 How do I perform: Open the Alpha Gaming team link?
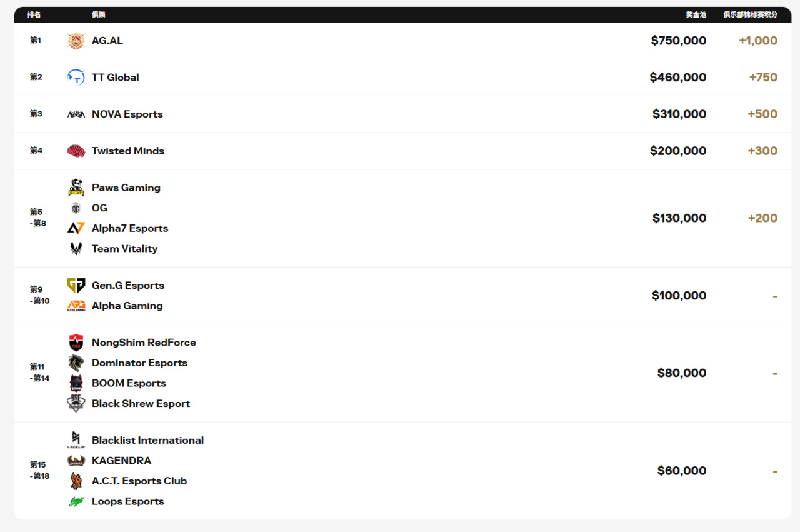[x=127, y=306]
